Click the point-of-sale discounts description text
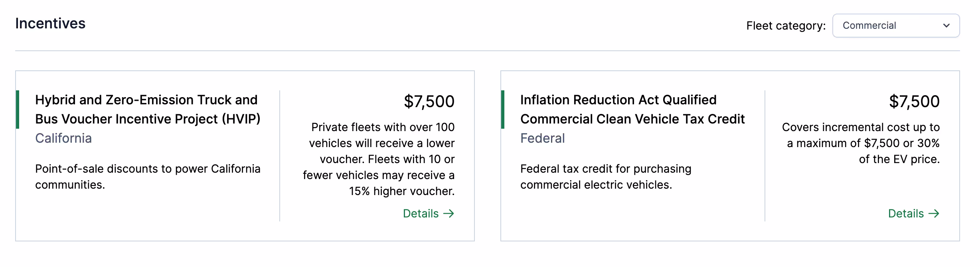The width and height of the screenshot is (980, 267). (148, 177)
